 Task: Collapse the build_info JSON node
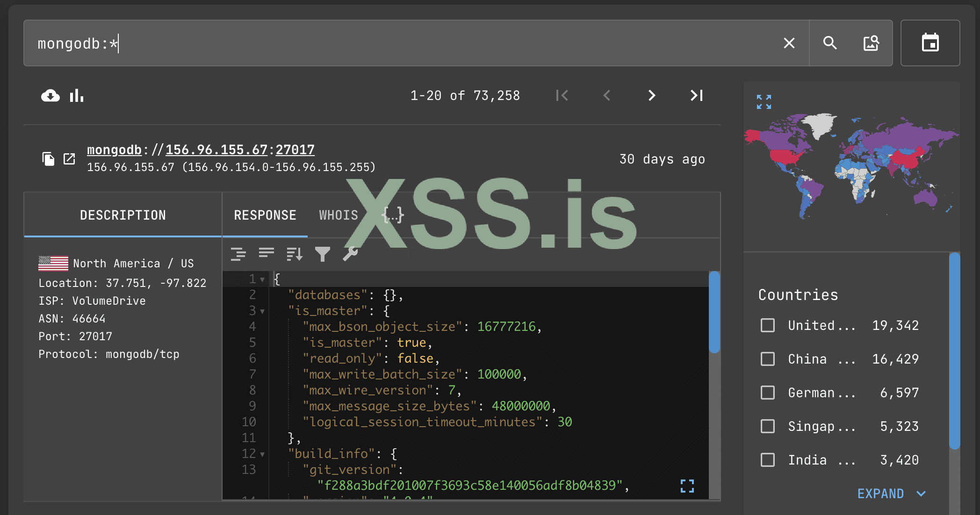pyautogui.click(x=262, y=454)
